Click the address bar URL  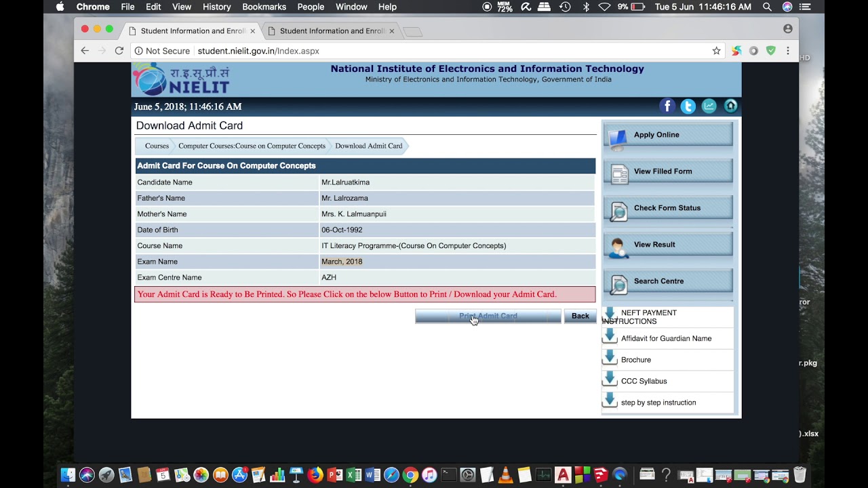(258, 51)
